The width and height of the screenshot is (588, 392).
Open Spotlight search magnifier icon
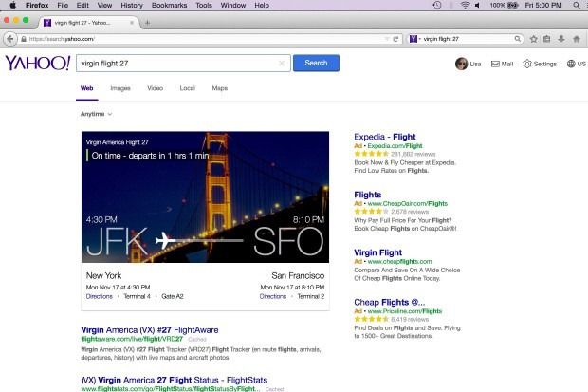(x=577, y=6)
